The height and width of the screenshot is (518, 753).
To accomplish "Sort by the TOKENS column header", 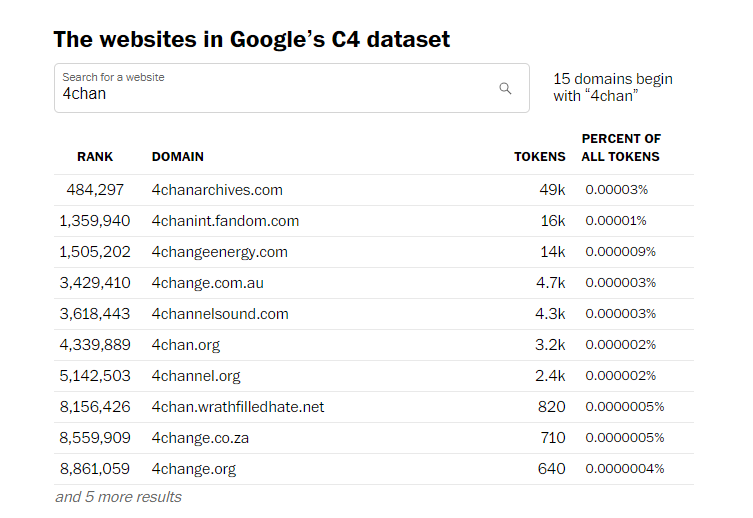I will tap(539, 157).
